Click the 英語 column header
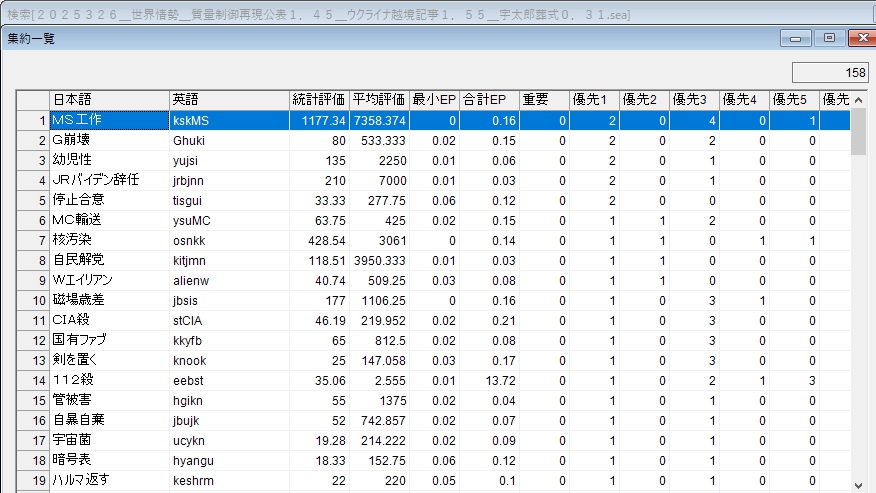The image size is (876, 493). 228,99
